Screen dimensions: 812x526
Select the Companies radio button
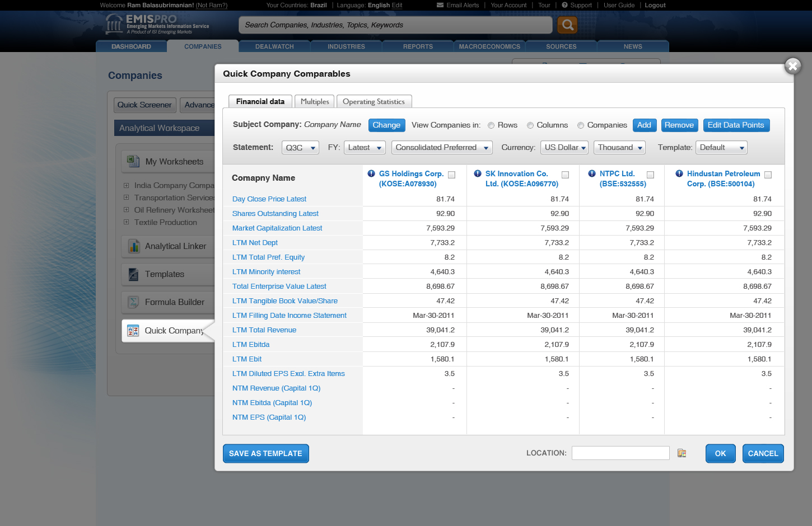581,125
